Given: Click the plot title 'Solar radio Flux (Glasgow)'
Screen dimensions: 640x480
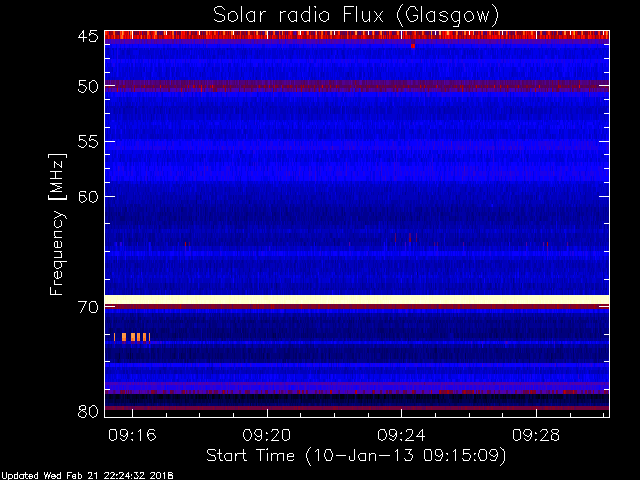Looking at the screenshot, I should (356, 16).
